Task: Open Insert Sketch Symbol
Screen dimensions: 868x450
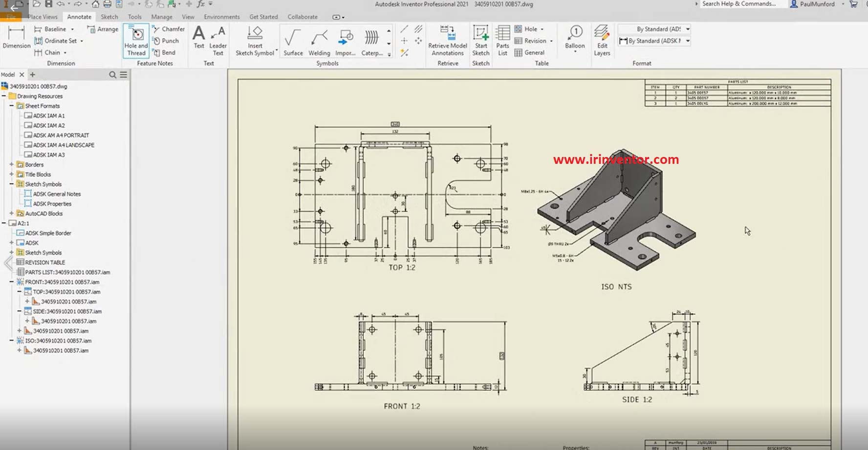Action: [255, 41]
